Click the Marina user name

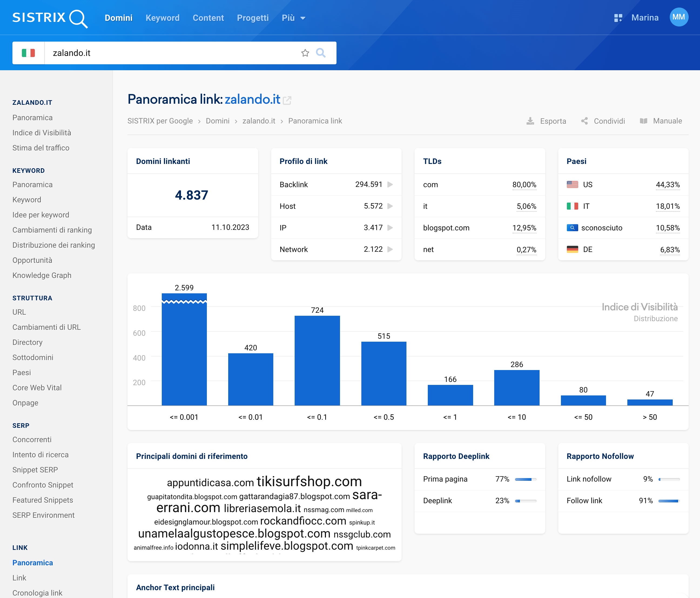(x=645, y=18)
